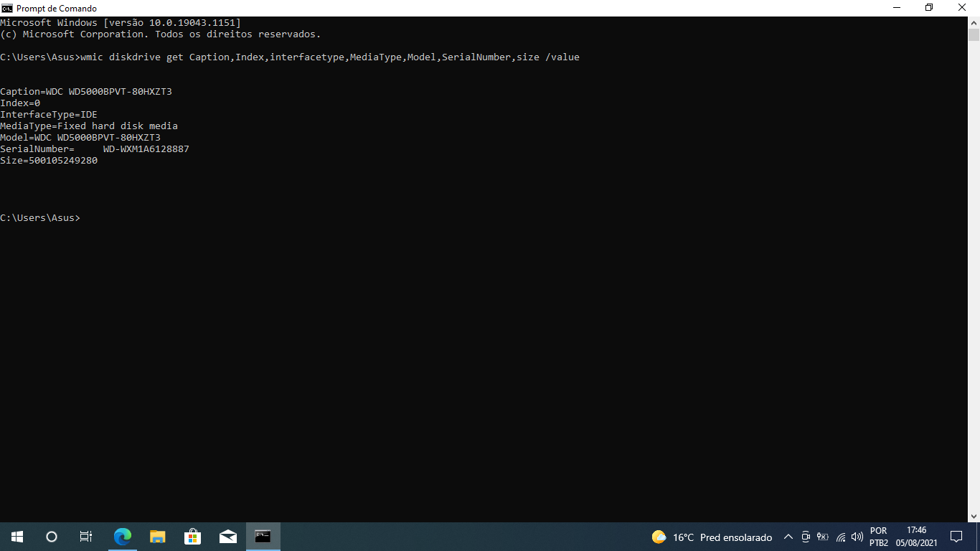The height and width of the screenshot is (551, 980).
Task: Click the 'InterfaceType=IDE' output line
Action: [49, 115]
